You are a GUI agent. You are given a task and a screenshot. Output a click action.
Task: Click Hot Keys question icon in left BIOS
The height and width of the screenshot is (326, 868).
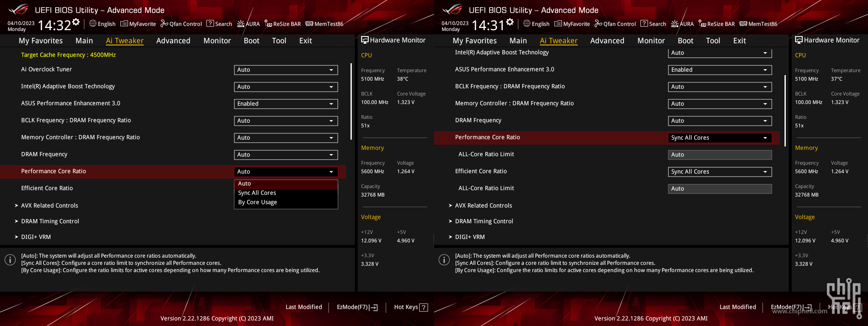[x=423, y=307]
